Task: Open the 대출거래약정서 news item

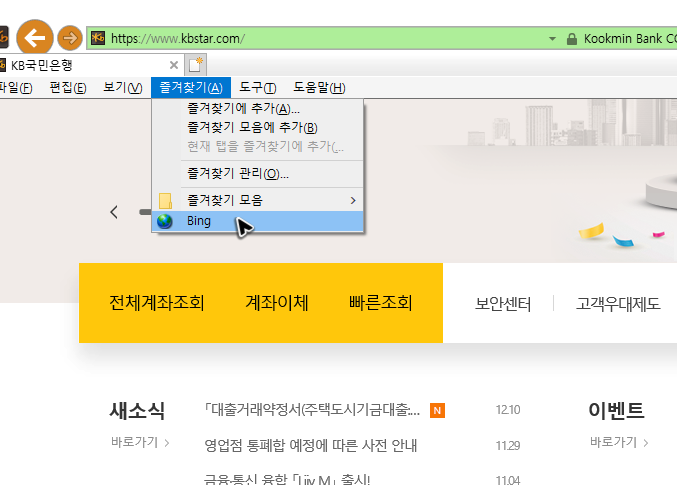Action: [x=312, y=409]
